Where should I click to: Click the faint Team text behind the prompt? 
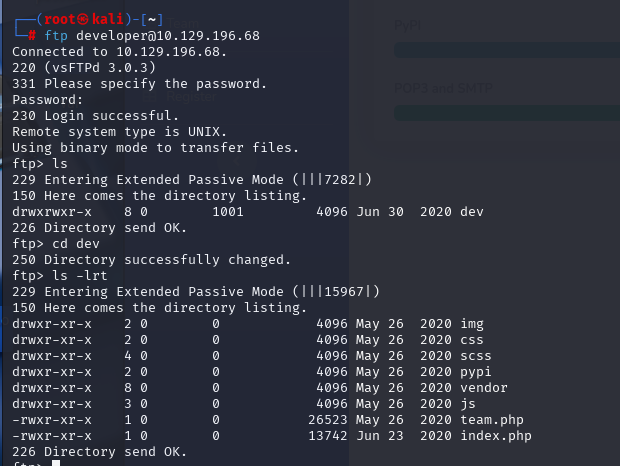(183, 25)
